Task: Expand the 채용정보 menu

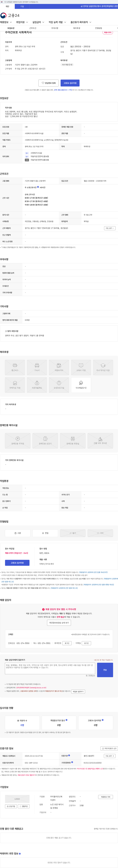Action: (6, 22)
